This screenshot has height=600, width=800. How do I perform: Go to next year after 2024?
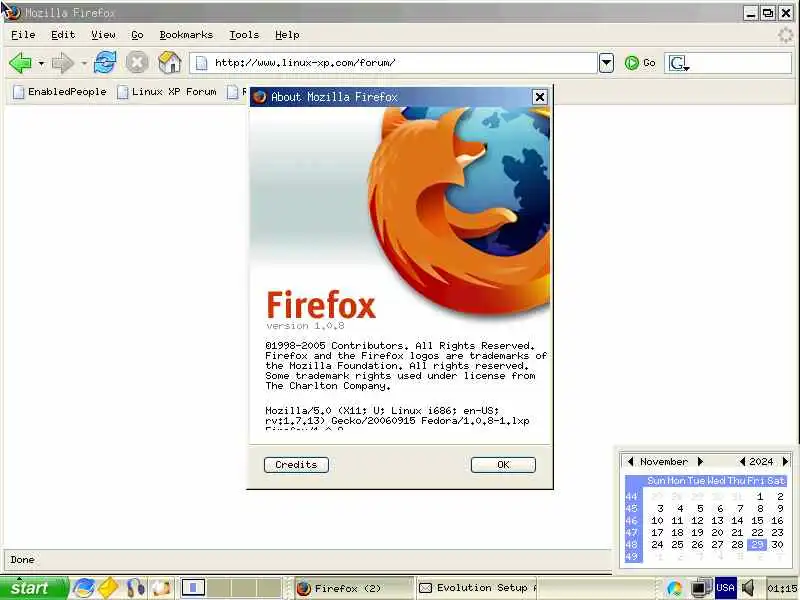(x=785, y=462)
